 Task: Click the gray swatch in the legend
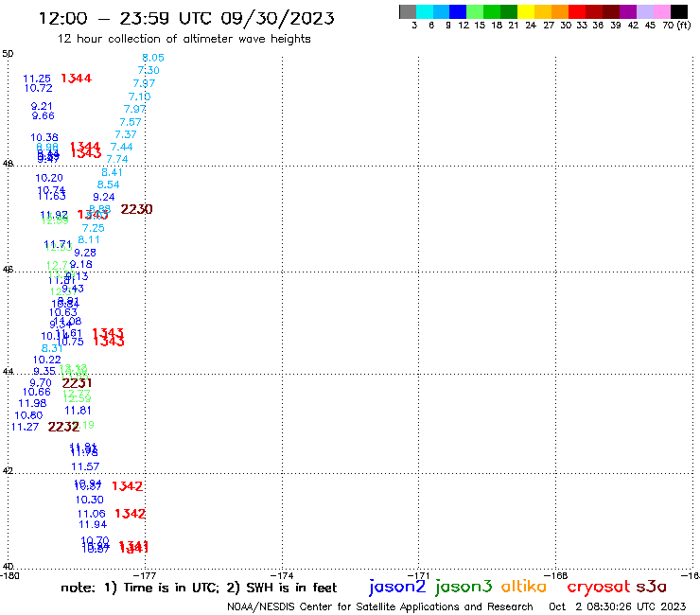click(x=408, y=11)
